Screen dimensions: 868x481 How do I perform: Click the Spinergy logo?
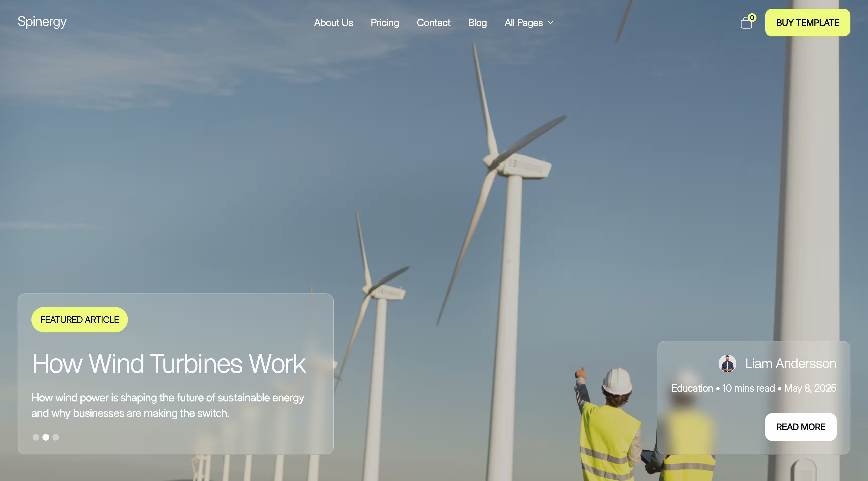[x=42, y=22]
